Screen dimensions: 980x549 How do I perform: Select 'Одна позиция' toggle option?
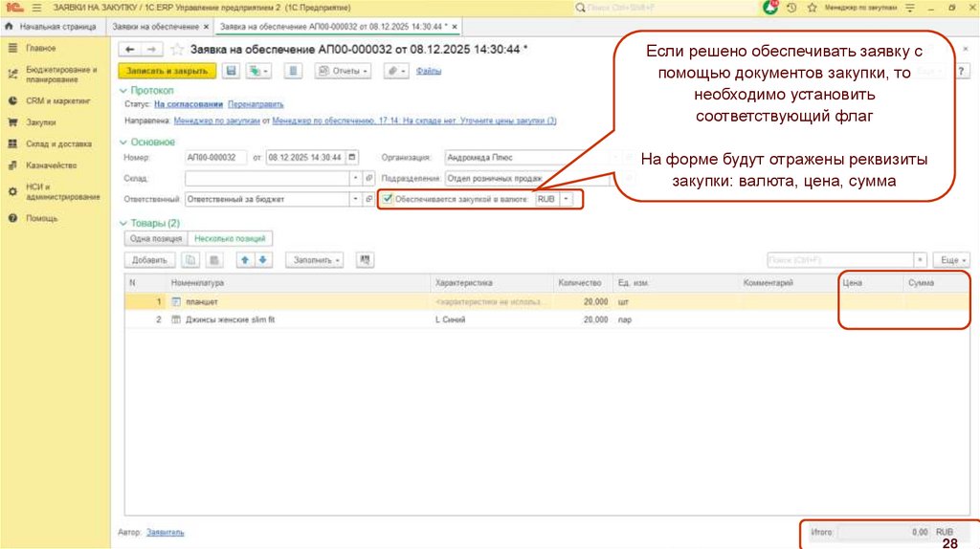point(154,238)
